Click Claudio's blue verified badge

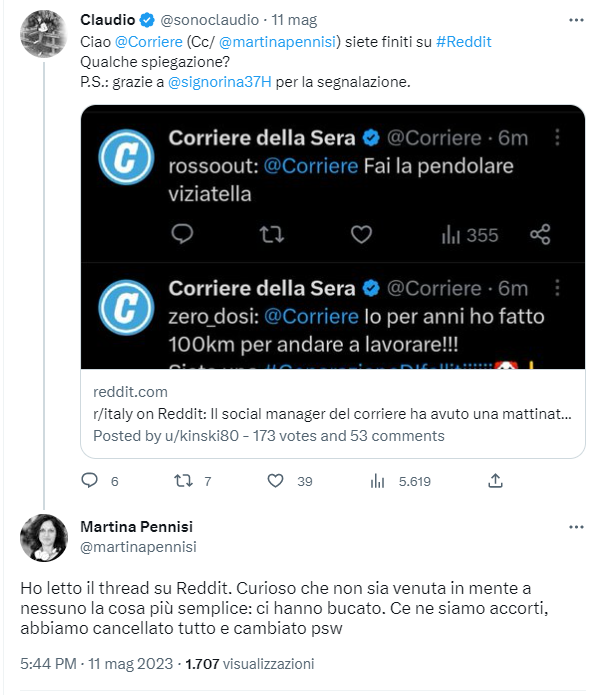point(147,20)
